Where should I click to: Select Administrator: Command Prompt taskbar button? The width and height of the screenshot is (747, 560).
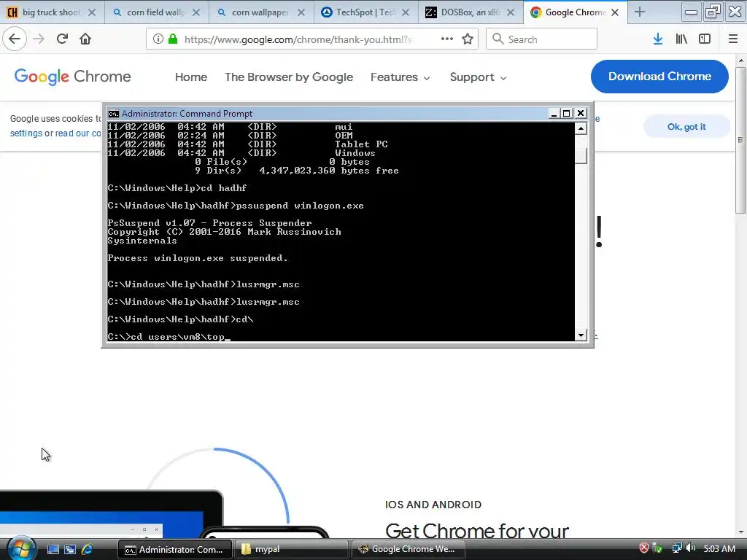coord(175,549)
